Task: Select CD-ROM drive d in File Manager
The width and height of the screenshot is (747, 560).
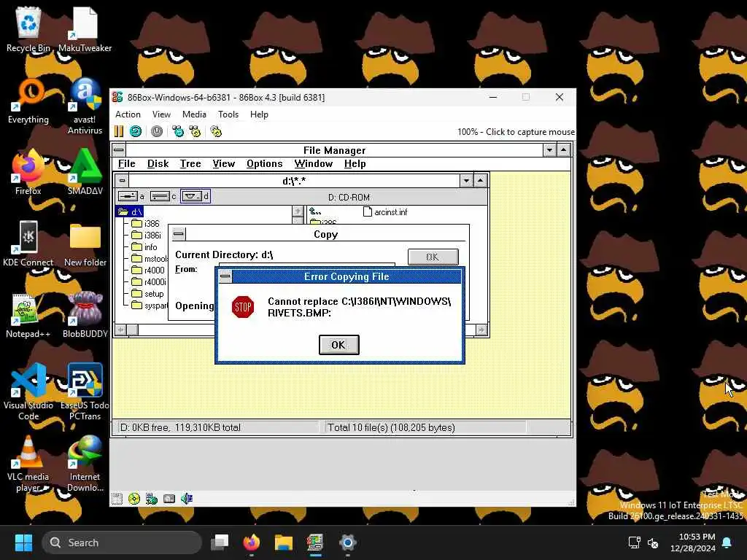Action: tap(196, 196)
